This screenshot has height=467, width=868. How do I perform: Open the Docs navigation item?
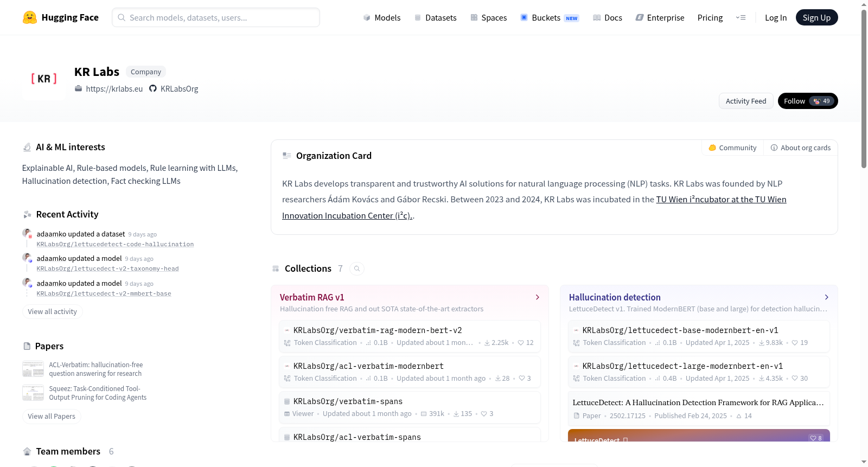click(608, 17)
